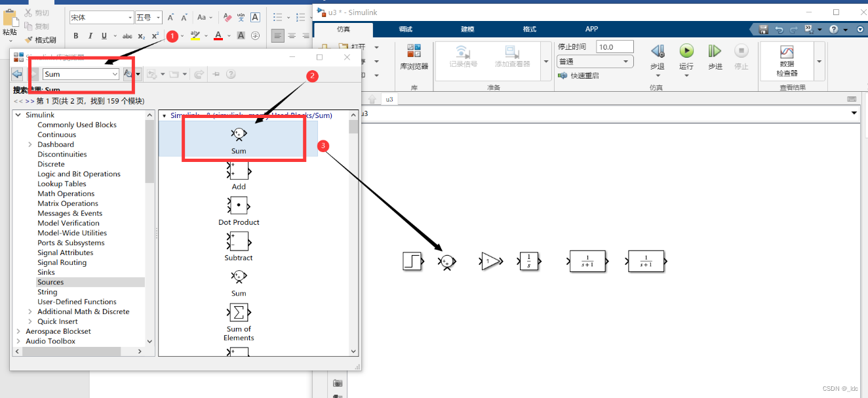Toggle subscript formatting in Word
Screen dimensions: 868x398
tap(142, 36)
